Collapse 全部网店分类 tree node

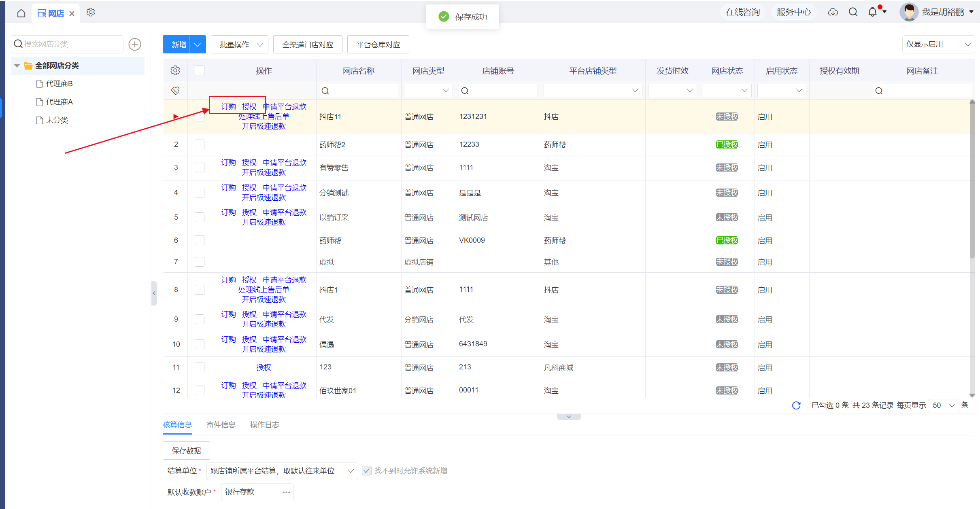click(17, 66)
